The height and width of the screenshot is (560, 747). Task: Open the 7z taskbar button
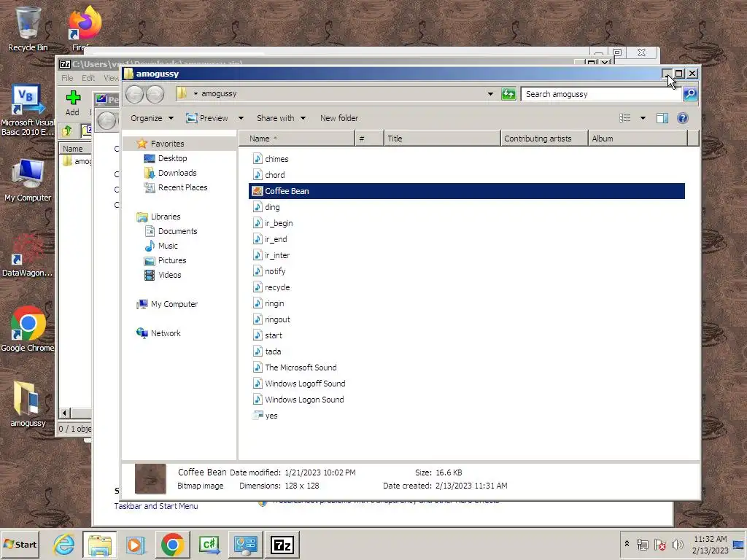(x=282, y=545)
